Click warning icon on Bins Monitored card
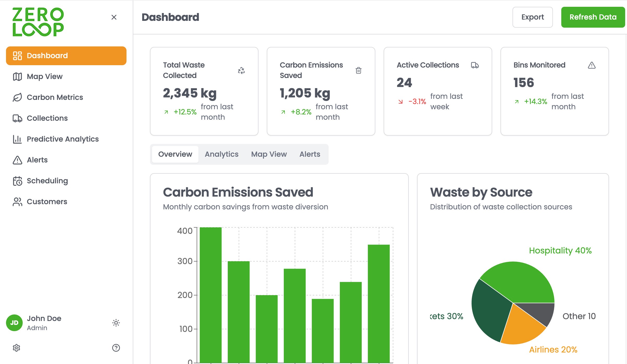The image size is (627, 364). [592, 65]
